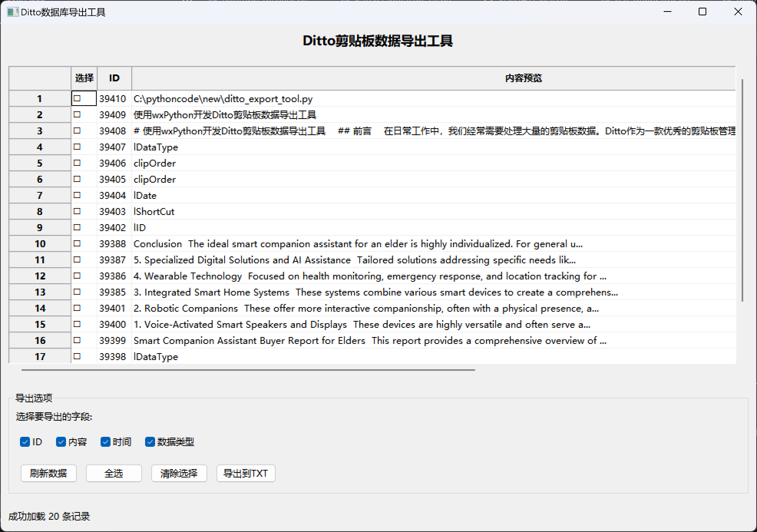Click the 选择 column header
The width and height of the screenshot is (757, 532).
coord(84,78)
